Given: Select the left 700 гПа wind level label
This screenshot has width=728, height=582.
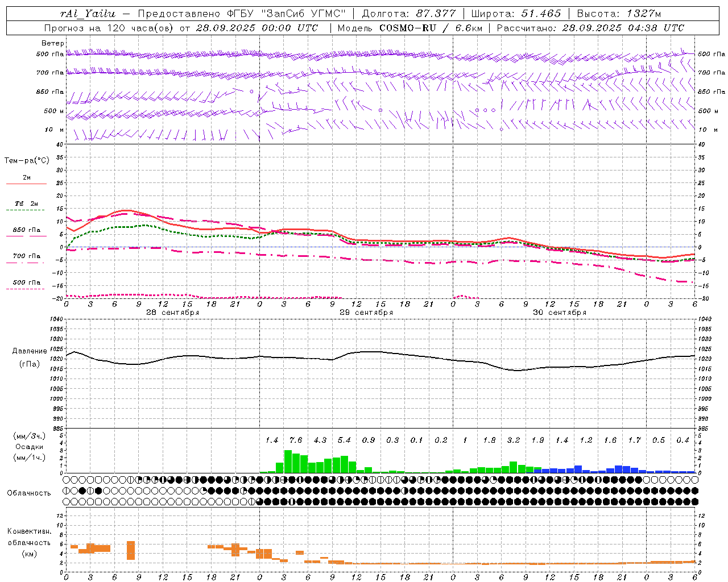Looking at the screenshot, I should (50, 73).
